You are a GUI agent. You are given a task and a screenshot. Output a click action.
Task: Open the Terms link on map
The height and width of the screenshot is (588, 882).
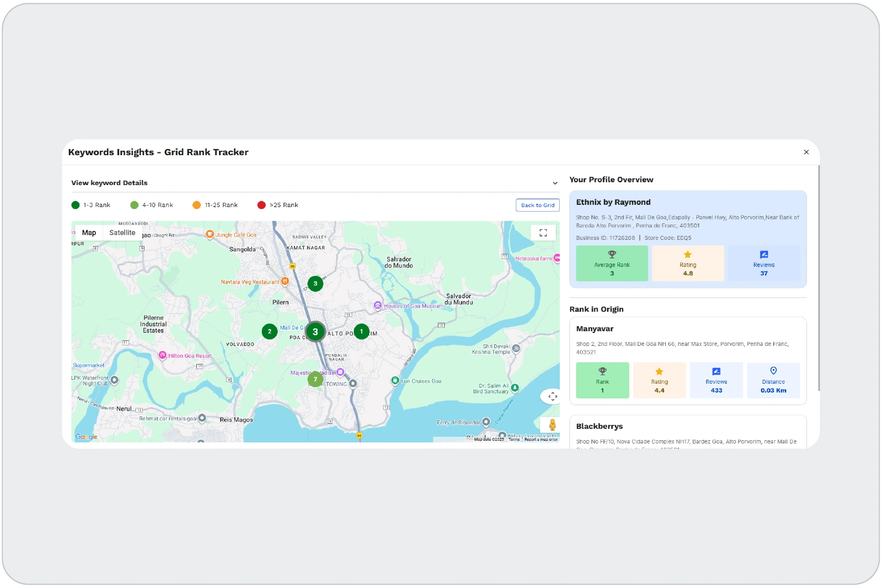tap(514, 439)
